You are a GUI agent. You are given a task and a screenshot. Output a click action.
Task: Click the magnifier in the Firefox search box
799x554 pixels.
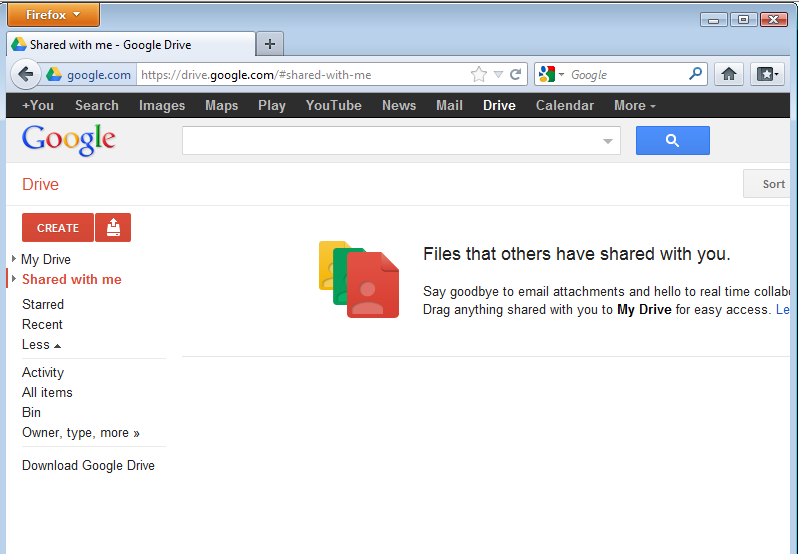tap(695, 74)
